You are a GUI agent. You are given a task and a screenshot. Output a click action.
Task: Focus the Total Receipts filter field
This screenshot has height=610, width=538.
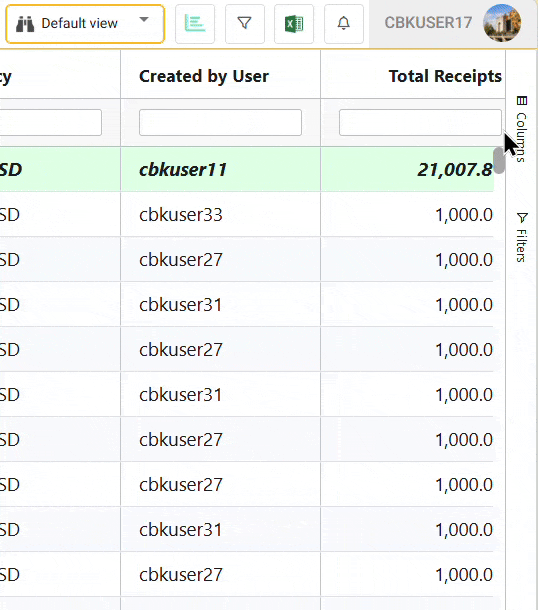tap(420, 123)
